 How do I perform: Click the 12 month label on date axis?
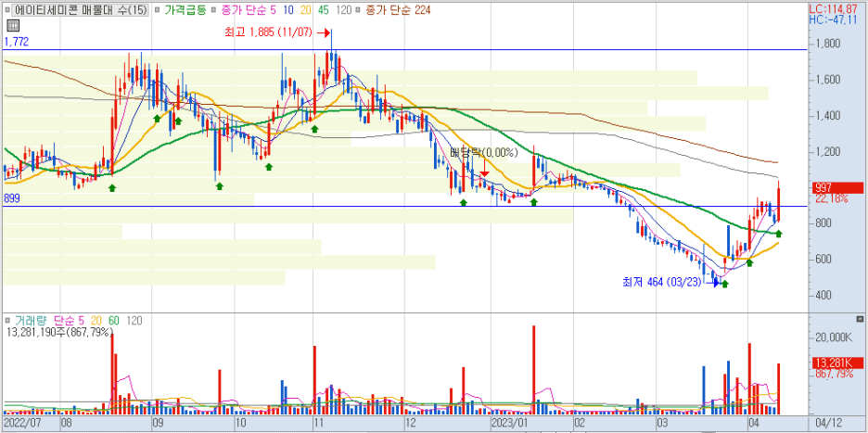(412, 423)
